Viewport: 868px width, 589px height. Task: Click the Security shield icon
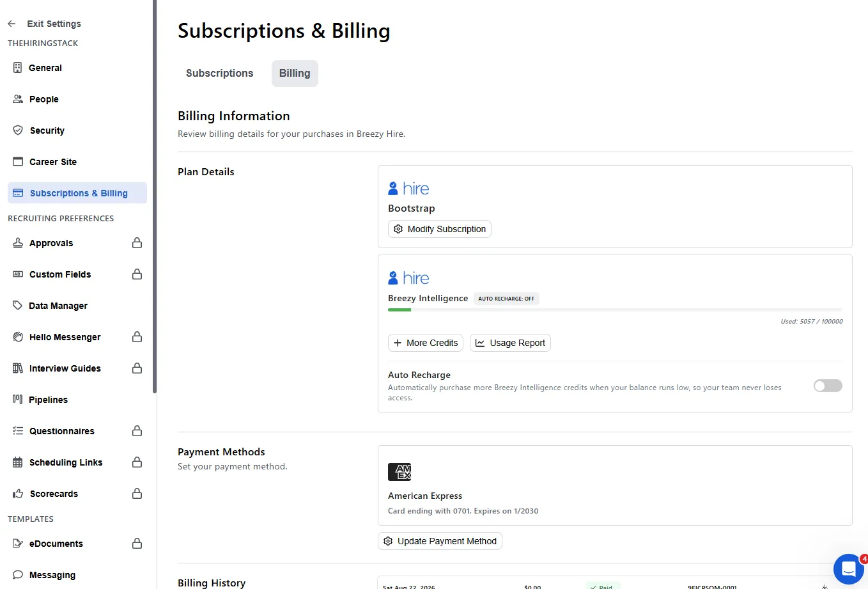(18, 130)
